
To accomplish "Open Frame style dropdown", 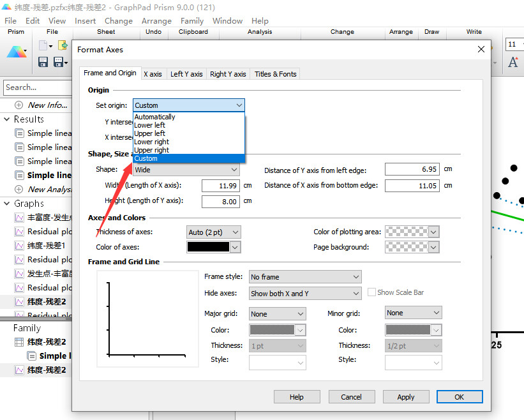I will tap(305, 276).
